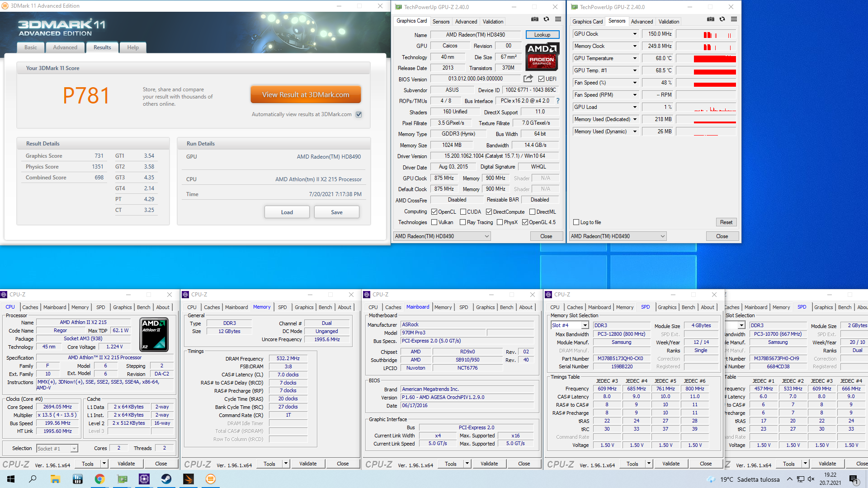Open Help tab in 3DMark 11
Image resolution: width=868 pixels, height=488 pixels.
coord(133,47)
